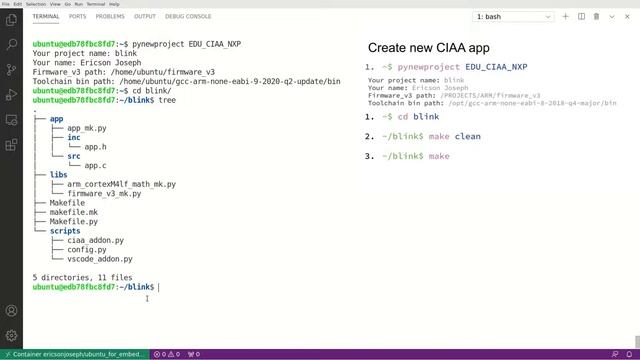Click errors and warnings count in status bar

(x=167, y=354)
